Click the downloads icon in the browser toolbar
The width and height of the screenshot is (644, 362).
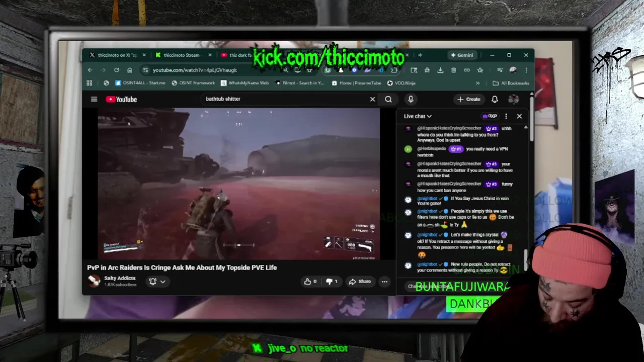tap(440, 70)
